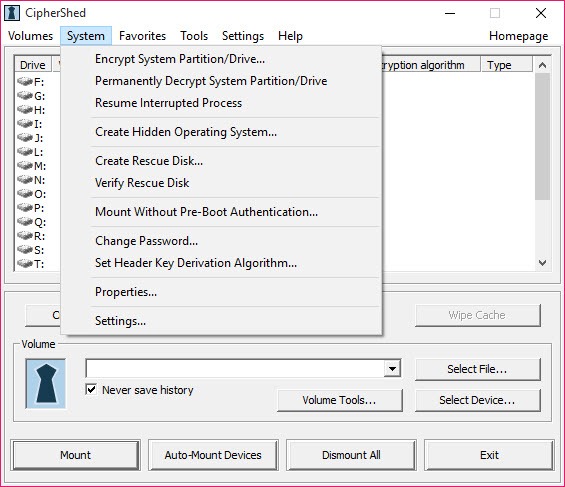Click the CipherShed keyhole logo in Volume group
Screen dimensions: 565x487
[46, 384]
